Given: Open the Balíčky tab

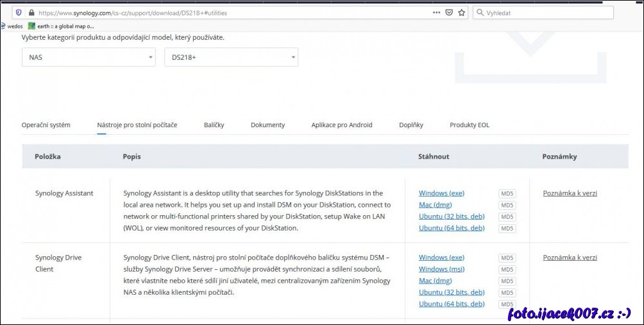Looking at the screenshot, I should (x=214, y=125).
